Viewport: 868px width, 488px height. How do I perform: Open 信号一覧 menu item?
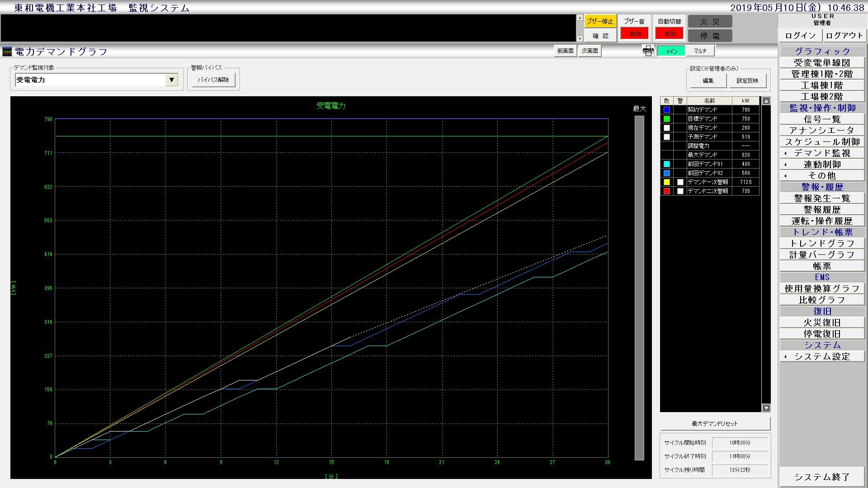822,119
